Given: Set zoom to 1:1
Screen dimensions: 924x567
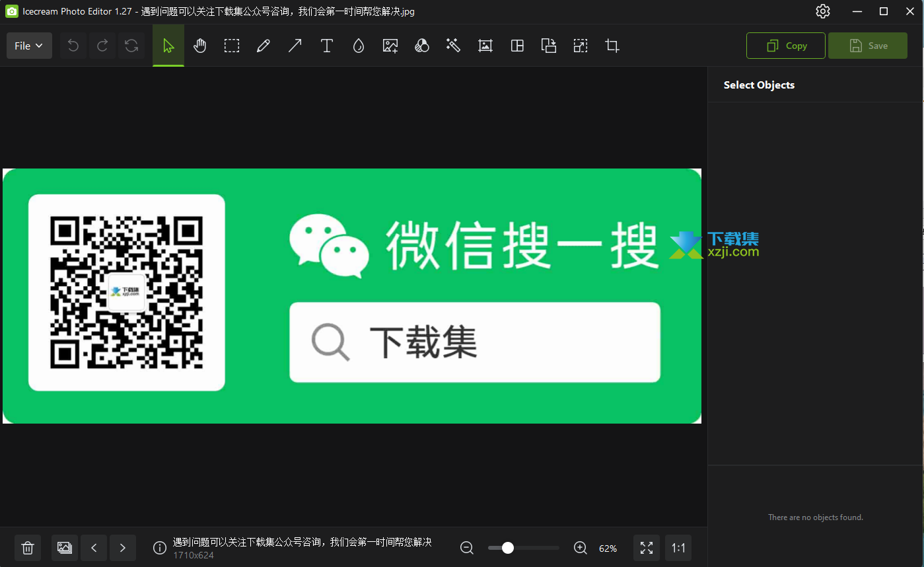Looking at the screenshot, I should [x=678, y=548].
